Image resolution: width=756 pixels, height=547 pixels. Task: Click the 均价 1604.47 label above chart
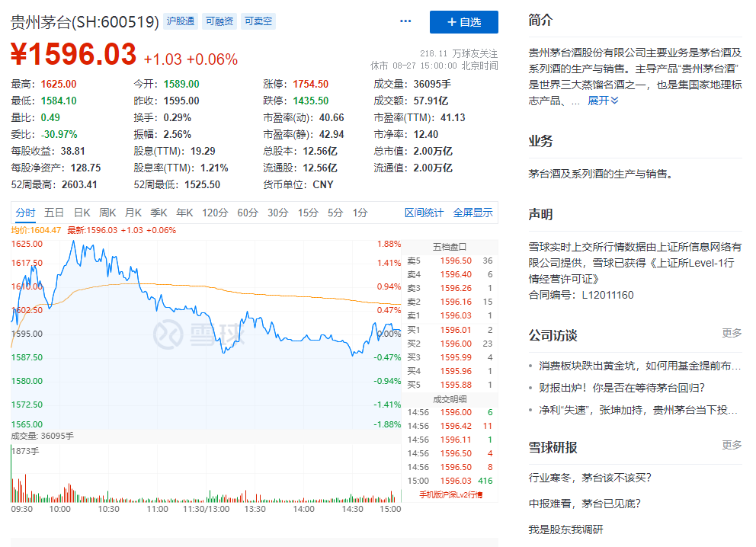click(x=36, y=230)
